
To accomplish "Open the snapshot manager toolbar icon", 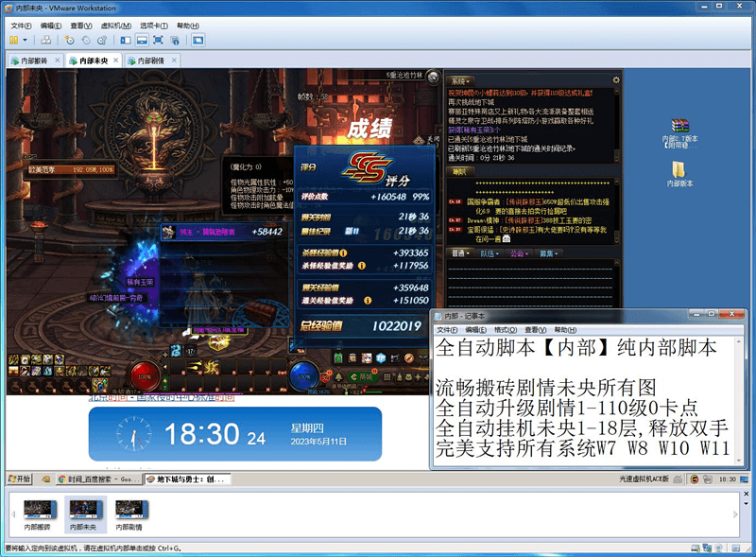I will click(x=102, y=40).
